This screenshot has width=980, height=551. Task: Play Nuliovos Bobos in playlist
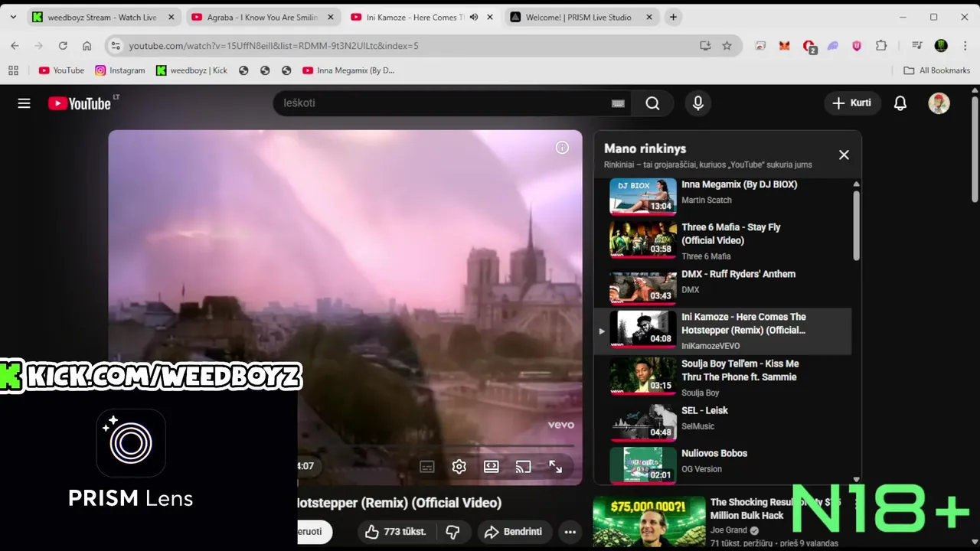pyautogui.click(x=723, y=464)
